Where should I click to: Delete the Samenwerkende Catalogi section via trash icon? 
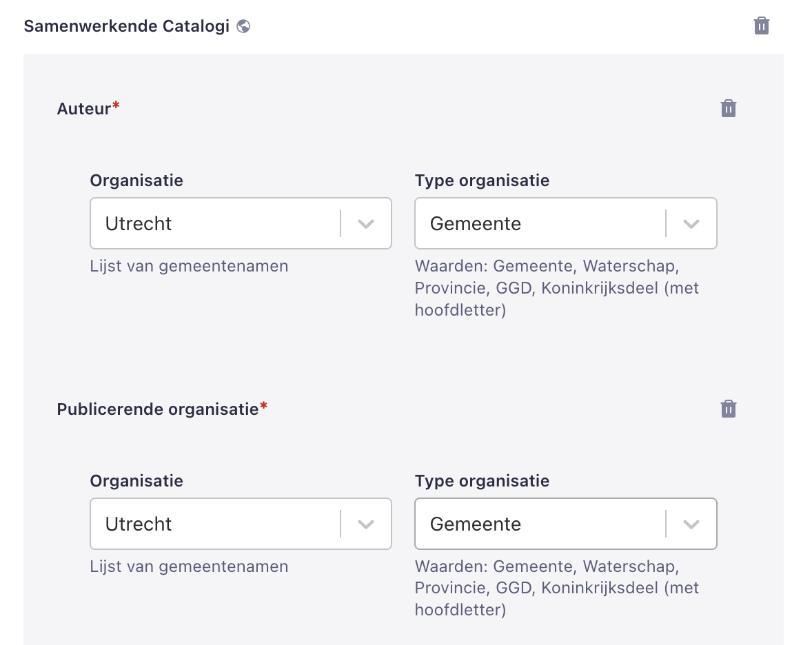tap(761, 25)
